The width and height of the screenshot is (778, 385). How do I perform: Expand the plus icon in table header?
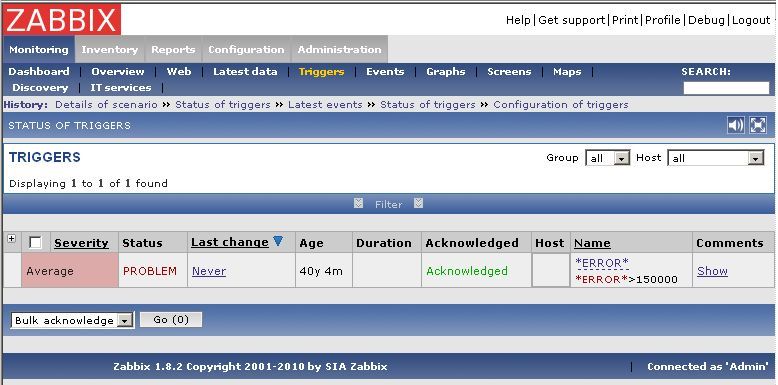pos(11,239)
